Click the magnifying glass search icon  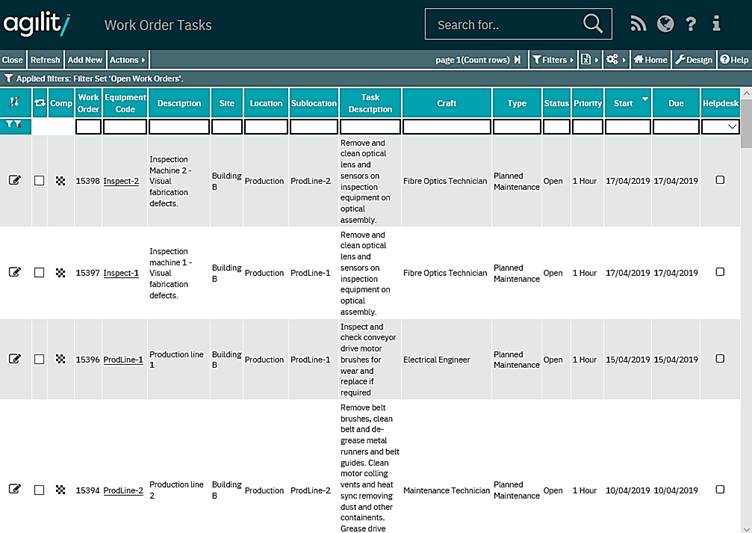tap(593, 24)
